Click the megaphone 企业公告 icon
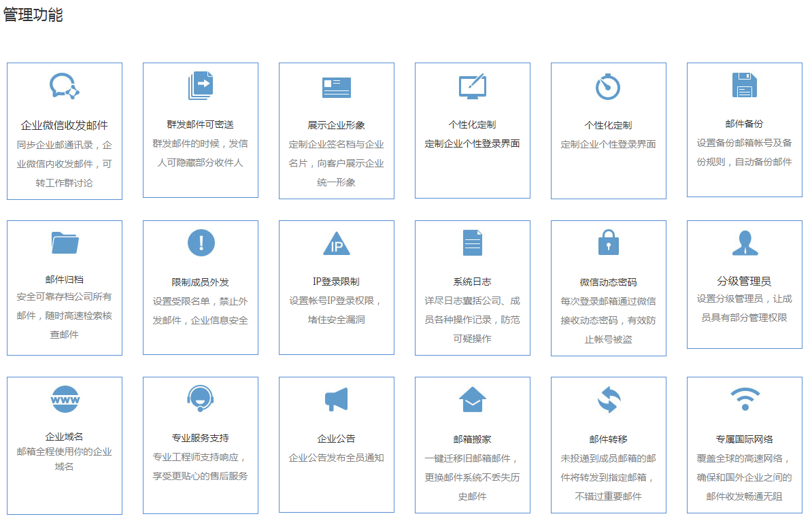 pos(337,400)
